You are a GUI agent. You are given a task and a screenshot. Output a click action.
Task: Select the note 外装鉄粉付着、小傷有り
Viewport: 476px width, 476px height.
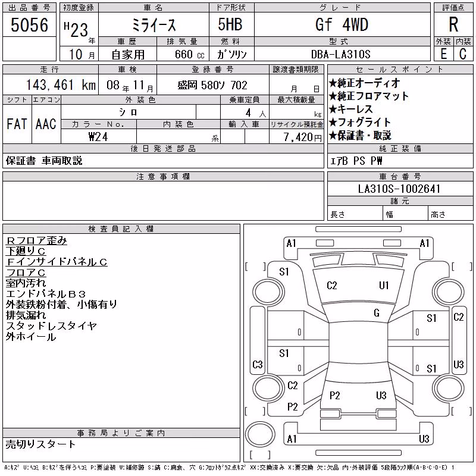pyautogui.click(x=61, y=305)
